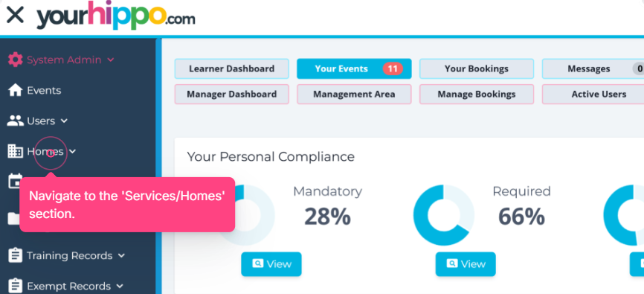Open the Learner Dashboard tab
This screenshot has width=644, height=294.
click(x=231, y=68)
